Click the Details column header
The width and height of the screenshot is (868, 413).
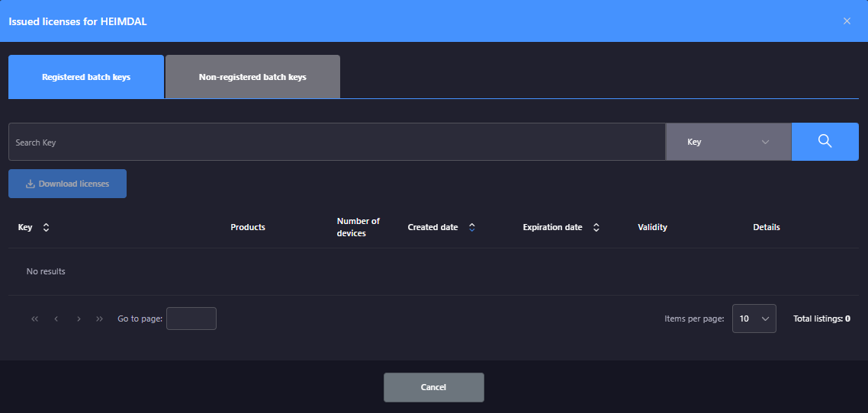tap(767, 227)
